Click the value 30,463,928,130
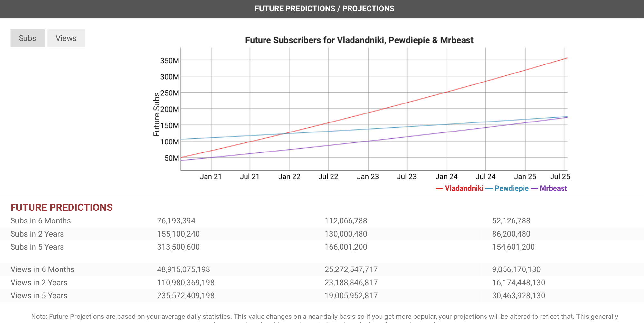Screen dimensions: 644x323 519,296
